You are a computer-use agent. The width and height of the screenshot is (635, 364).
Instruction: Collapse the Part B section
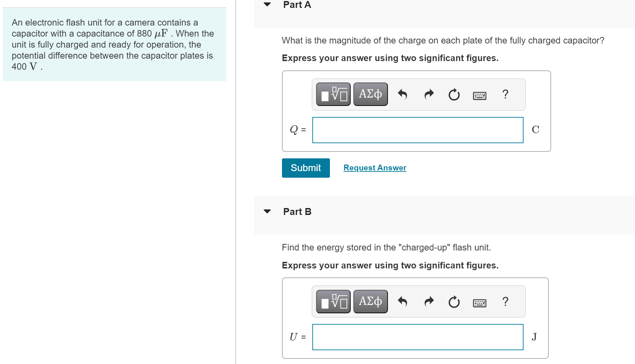pyautogui.click(x=267, y=211)
